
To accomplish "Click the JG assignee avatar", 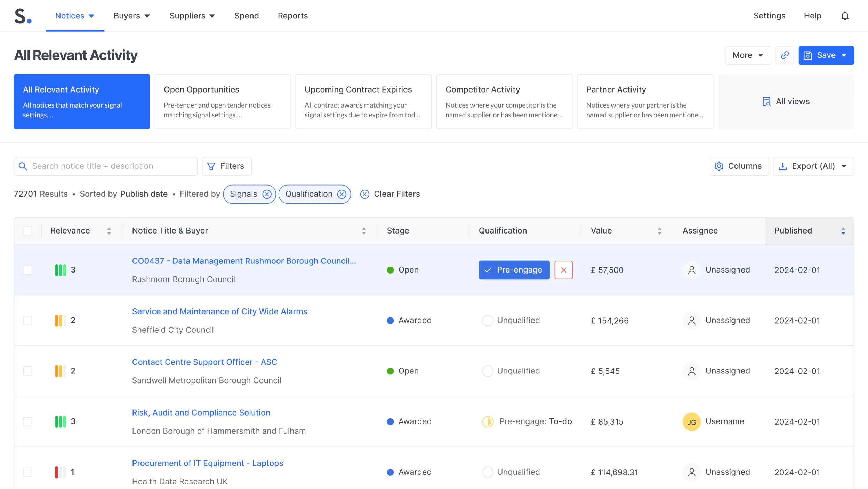I will (x=691, y=422).
